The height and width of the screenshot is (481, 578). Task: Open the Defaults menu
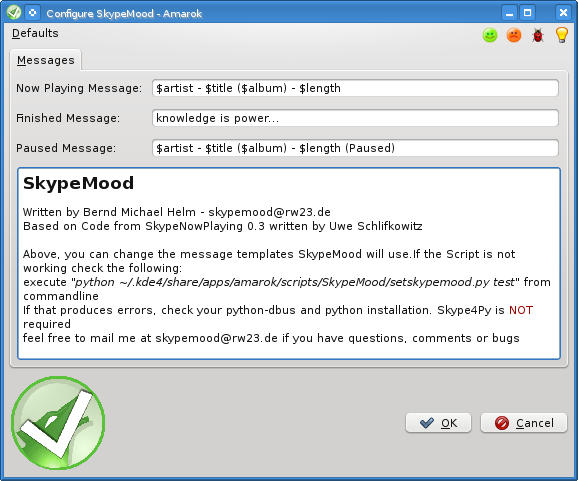tap(35, 33)
